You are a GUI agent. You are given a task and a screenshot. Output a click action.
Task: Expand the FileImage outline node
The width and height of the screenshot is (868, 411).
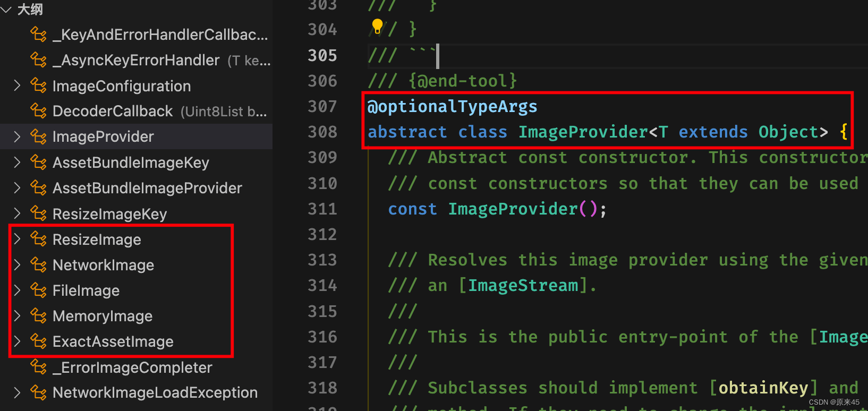[17, 290]
